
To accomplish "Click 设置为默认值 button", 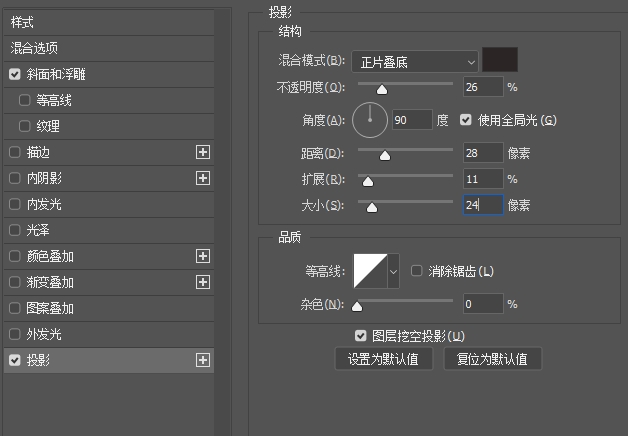I will (x=384, y=359).
